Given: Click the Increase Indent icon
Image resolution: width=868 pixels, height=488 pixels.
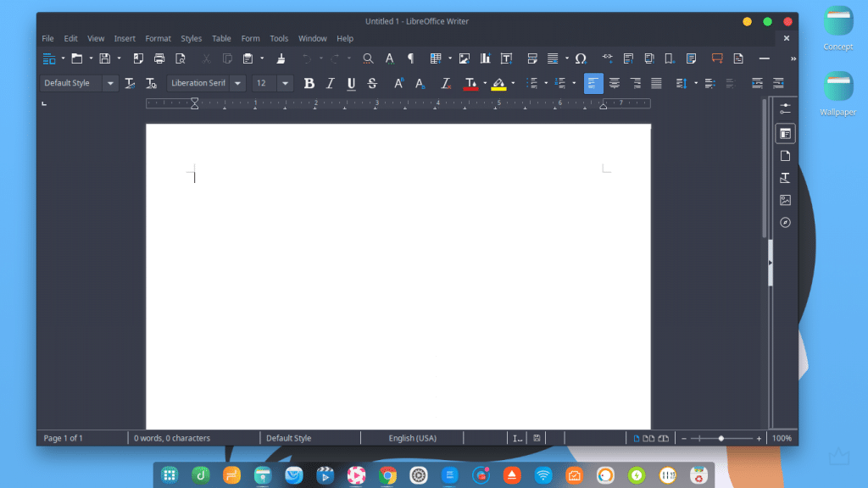Looking at the screenshot, I should pyautogui.click(x=757, y=84).
